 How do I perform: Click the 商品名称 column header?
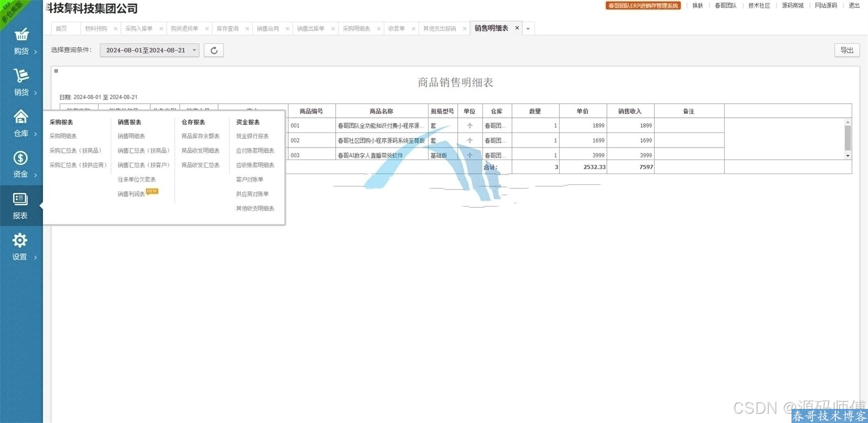[381, 111]
